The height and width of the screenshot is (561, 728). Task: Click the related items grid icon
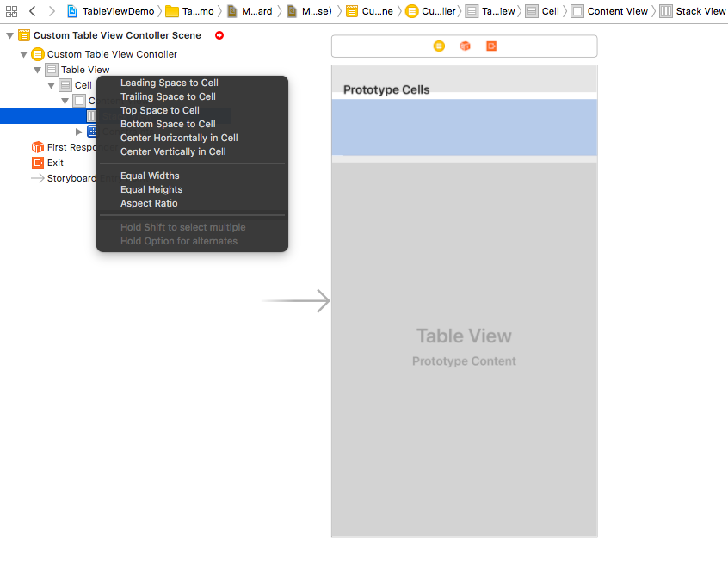tap(11, 11)
